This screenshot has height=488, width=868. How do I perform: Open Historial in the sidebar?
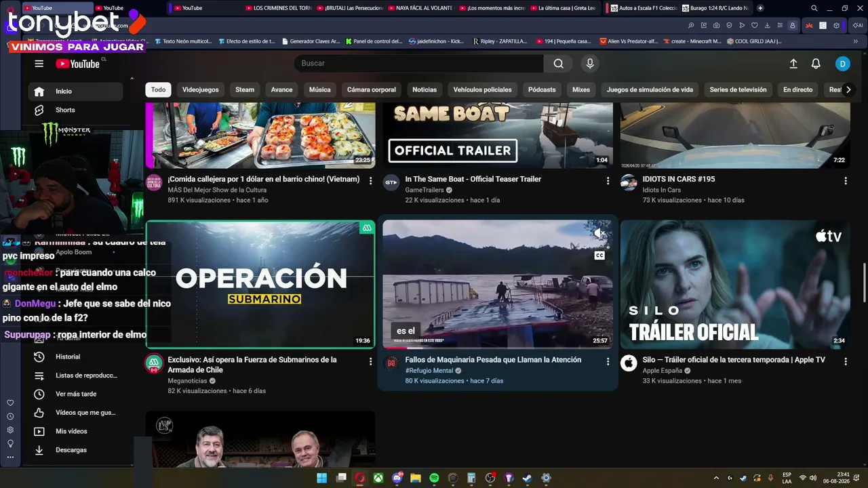click(75, 357)
